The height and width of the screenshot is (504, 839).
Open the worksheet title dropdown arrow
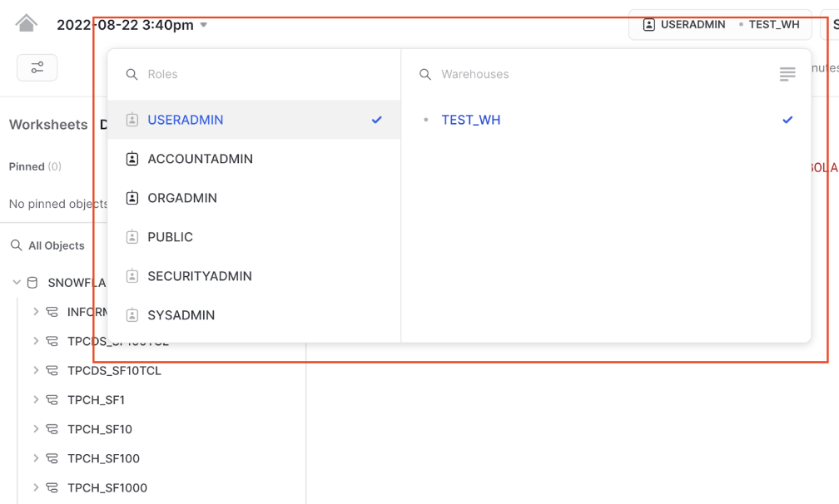point(204,25)
